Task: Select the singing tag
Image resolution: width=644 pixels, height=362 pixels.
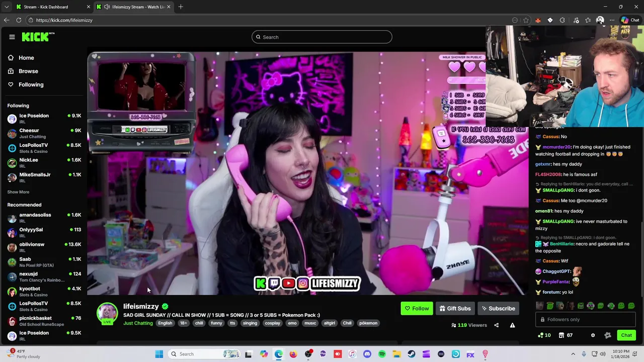Action: coord(250,323)
